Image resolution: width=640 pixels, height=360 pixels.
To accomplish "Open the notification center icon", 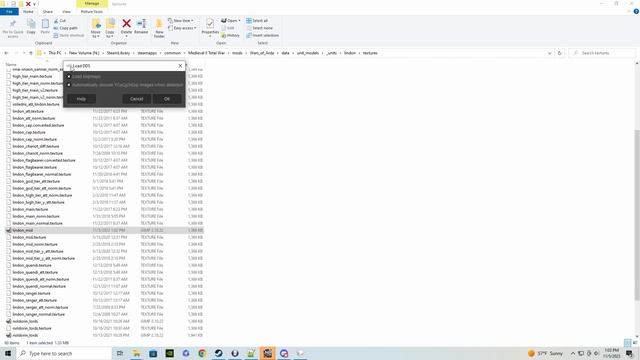I will (629, 353).
